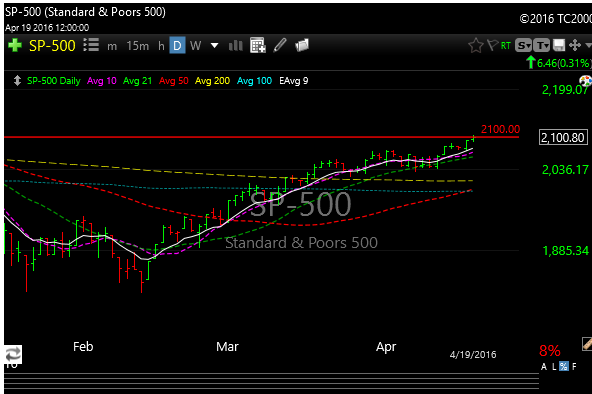Open the chart style bars icon
592x394 pixels.
[x=236, y=46]
